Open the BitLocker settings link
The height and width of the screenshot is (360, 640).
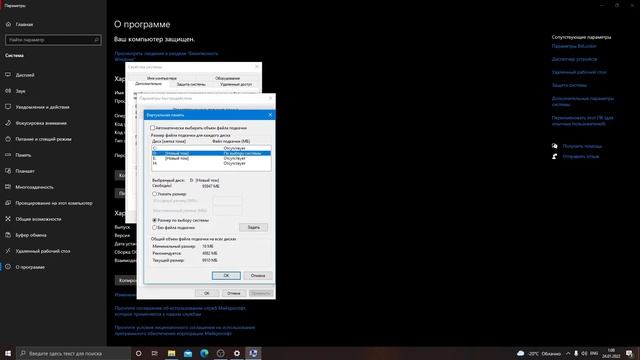click(x=574, y=46)
